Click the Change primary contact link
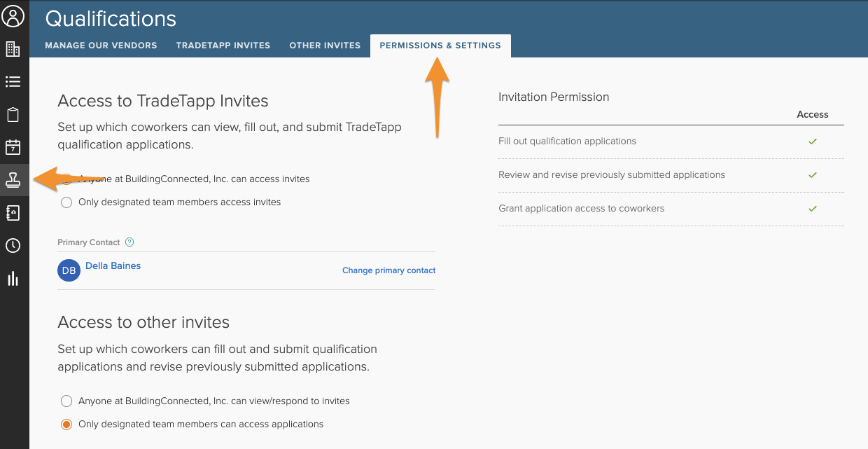 click(x=388, y=270)
